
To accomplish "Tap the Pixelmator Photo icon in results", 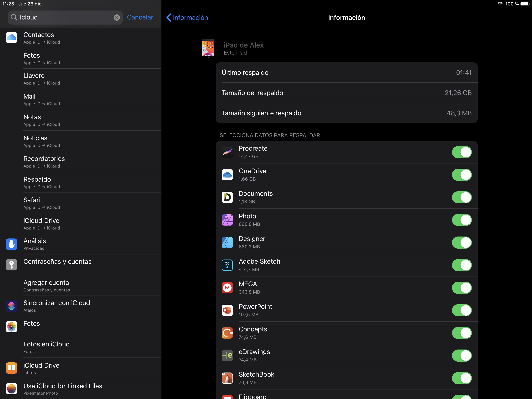I will tap(11, 389).
